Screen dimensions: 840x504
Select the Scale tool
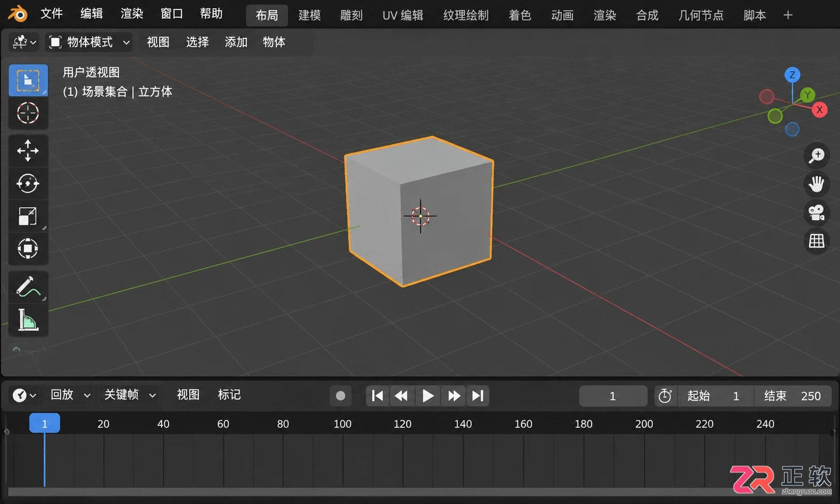(x=28, y=216)
